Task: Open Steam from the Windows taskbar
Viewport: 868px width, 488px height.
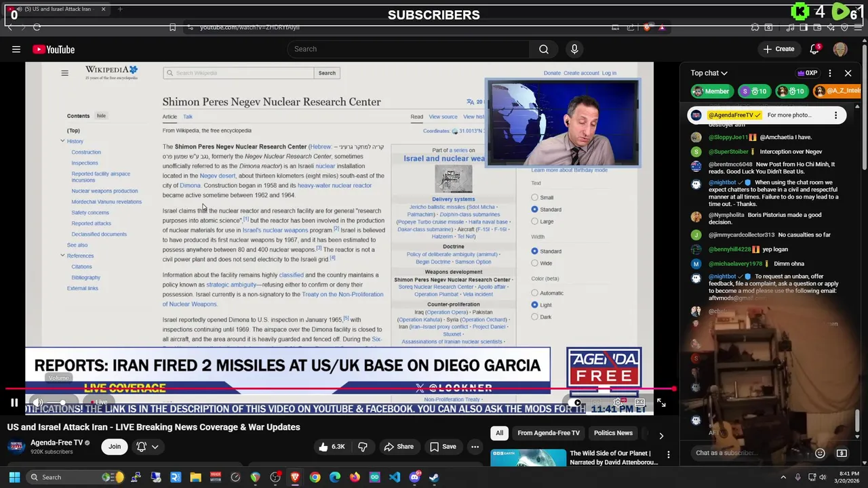Action: coord(434,477)
